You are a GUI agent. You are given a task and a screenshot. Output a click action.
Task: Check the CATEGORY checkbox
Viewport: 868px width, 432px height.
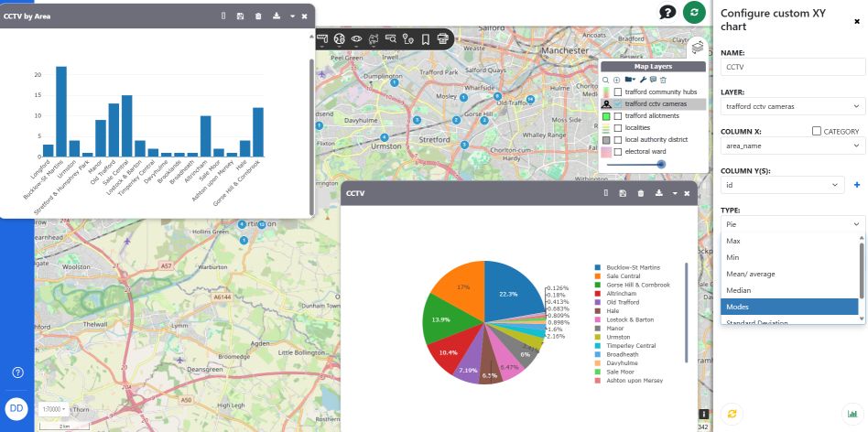click(818, 132)
